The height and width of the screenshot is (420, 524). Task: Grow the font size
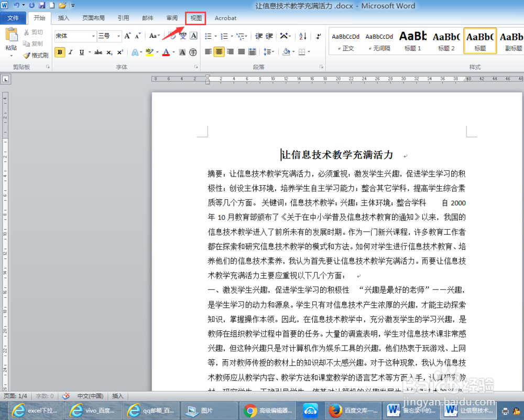click(x=127, y=35)
